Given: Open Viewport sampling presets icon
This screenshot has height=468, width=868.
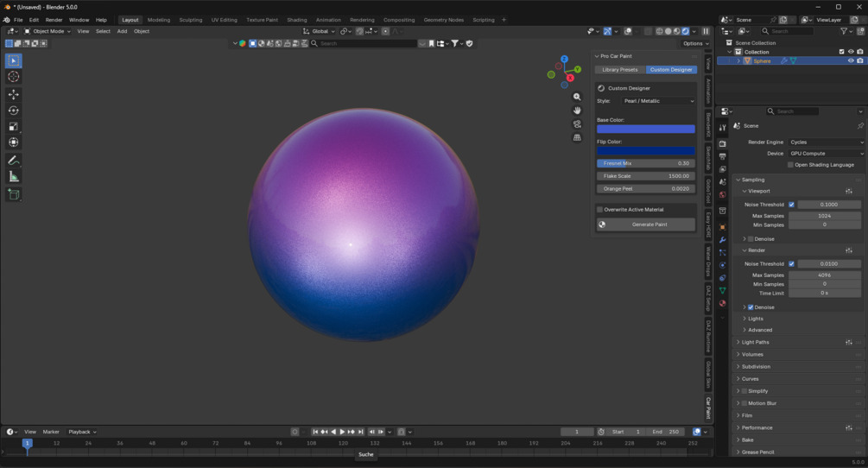Looking at the screenshot, I should coord(849,191).
